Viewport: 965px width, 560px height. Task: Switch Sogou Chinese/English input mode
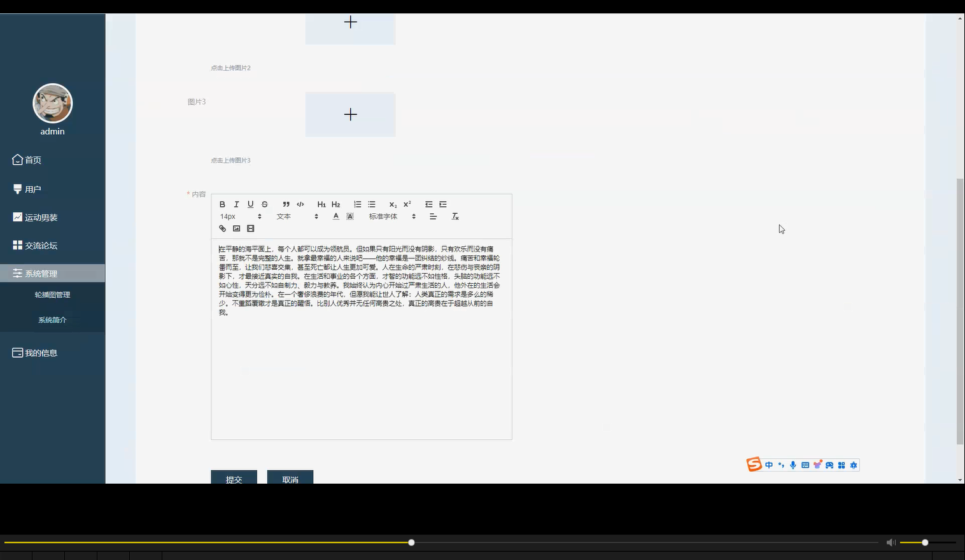tap(769, 465)
